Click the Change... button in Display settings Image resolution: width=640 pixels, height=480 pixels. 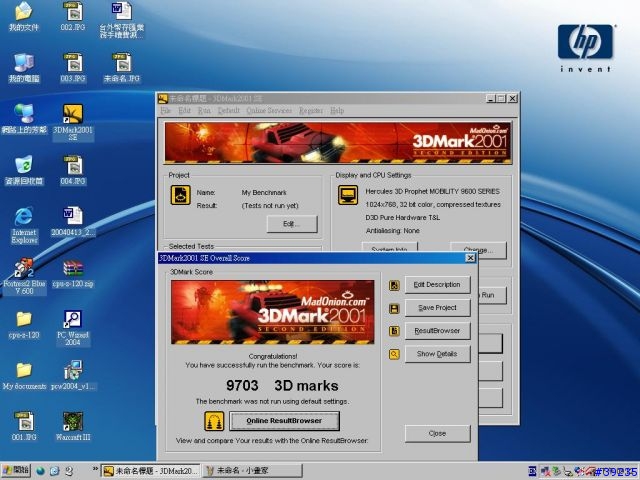click(x=478, y=250)
